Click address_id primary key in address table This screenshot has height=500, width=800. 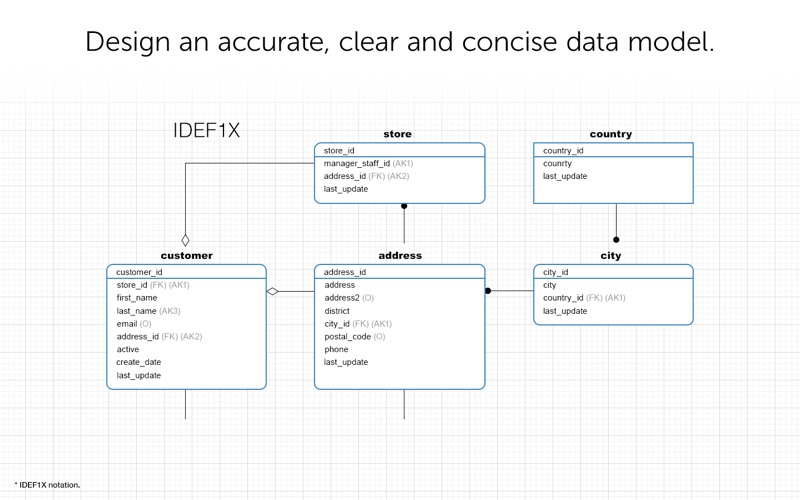344,272
